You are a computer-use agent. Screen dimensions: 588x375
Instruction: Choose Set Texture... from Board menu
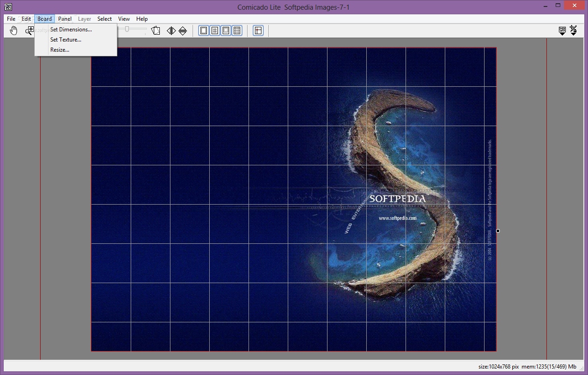click(x=76, y=40)
